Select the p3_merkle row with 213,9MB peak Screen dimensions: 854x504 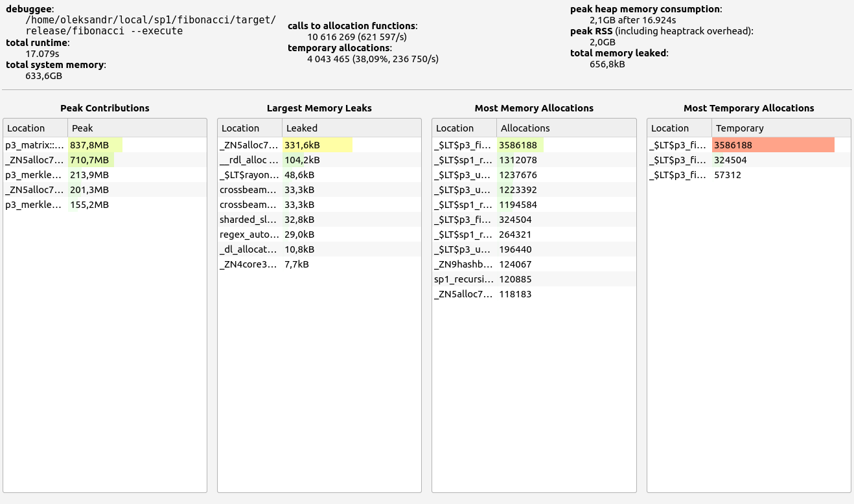coord(36,175)
